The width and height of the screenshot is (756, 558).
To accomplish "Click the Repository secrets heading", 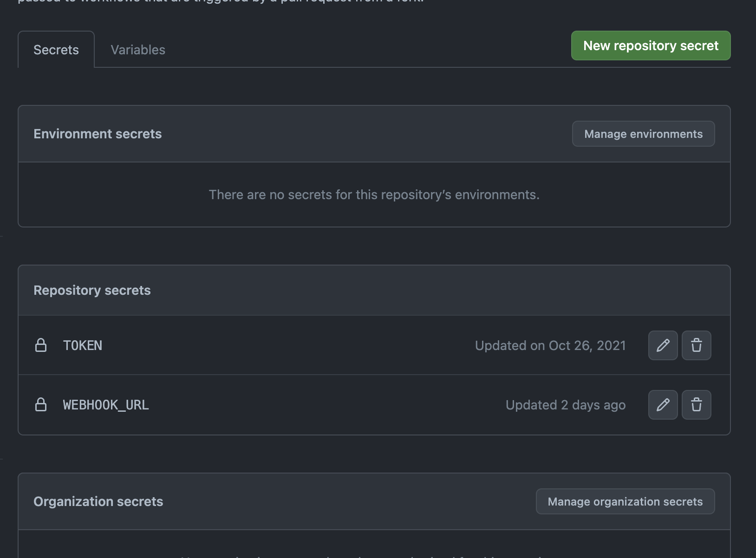I will (x=92, y=291).
